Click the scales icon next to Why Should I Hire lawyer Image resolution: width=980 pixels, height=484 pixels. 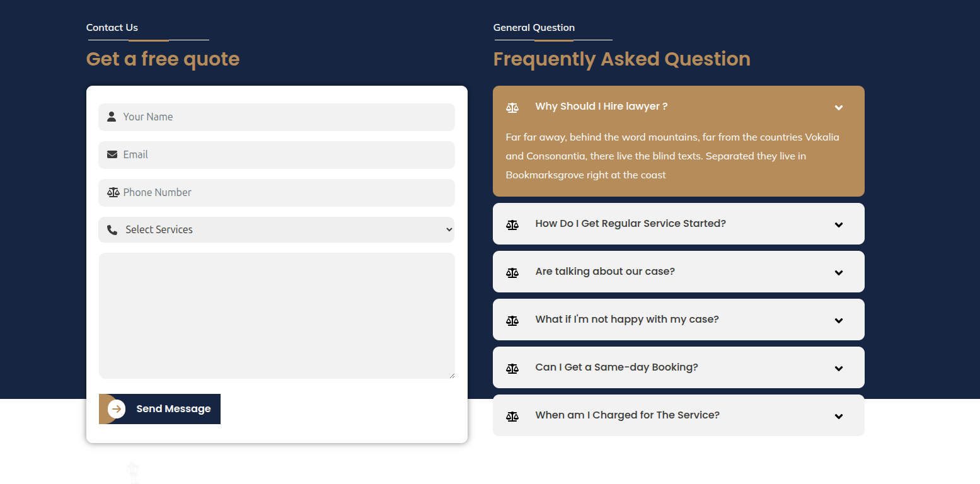point(512,108)
